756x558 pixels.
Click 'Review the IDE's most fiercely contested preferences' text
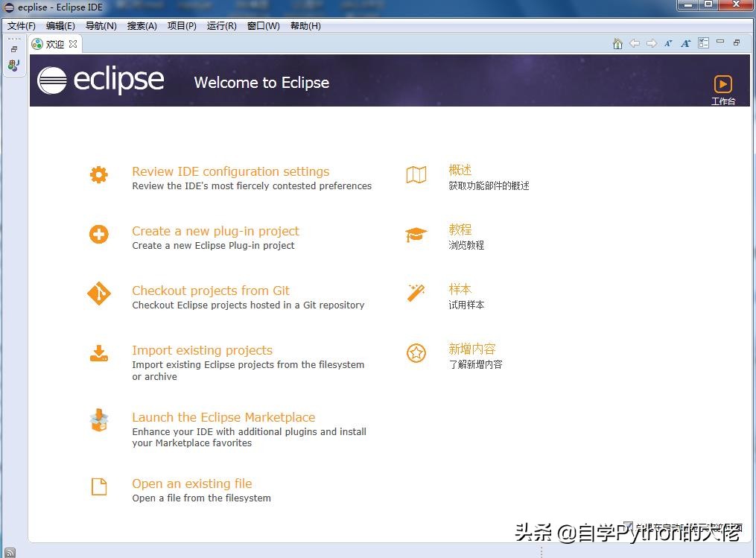click(252, 186)
